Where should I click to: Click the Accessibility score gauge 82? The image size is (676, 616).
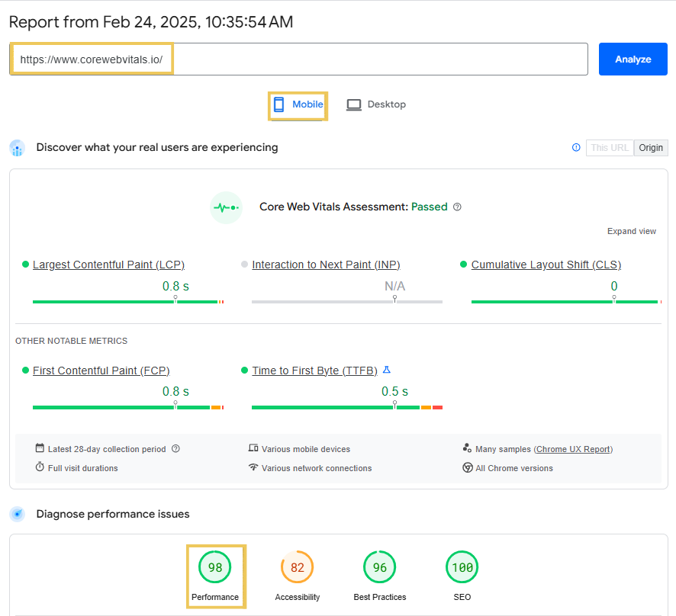coord(297,567)
